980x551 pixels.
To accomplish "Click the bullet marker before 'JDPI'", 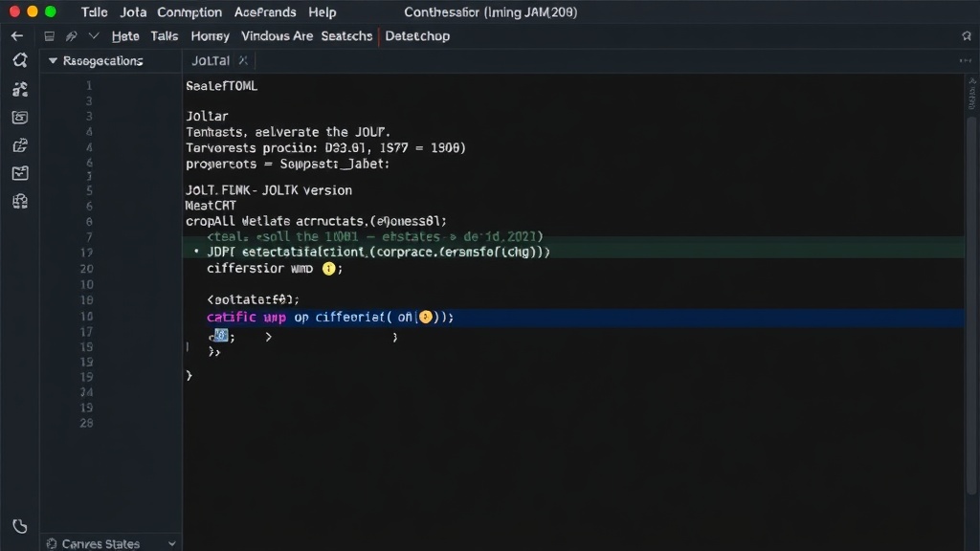I will point(196,252).
